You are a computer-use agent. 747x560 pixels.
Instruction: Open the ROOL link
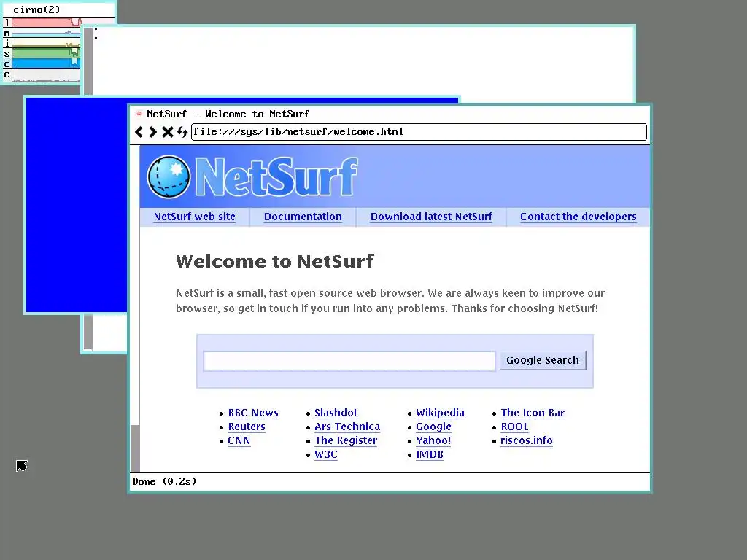point(514,427)
